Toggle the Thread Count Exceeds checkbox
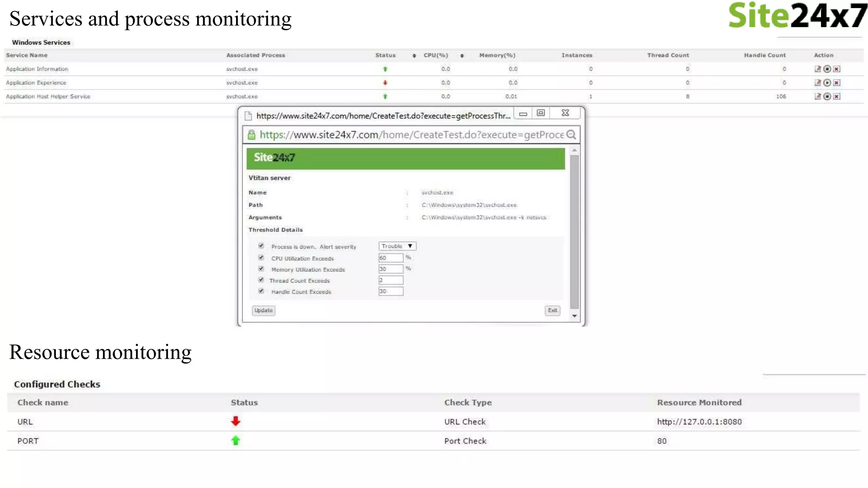 (261, 280)
